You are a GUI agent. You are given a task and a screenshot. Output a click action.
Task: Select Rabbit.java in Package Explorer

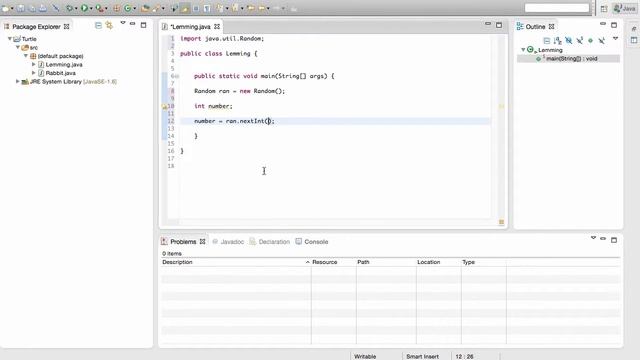click(x=60, y=73)
